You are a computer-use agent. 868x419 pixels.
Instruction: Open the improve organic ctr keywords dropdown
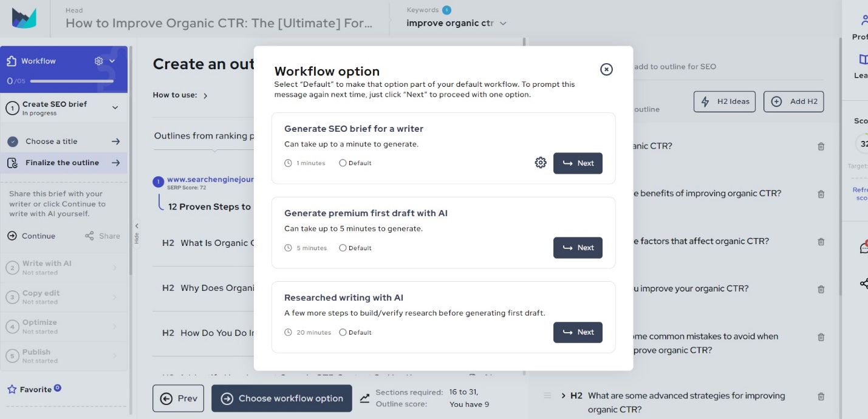click(x=503, y=24)
